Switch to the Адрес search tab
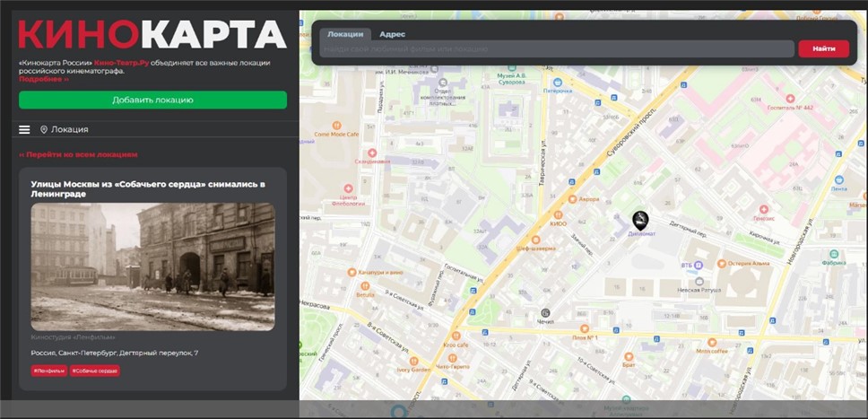This screenshot has width=868, height=419. coord(392,34)
